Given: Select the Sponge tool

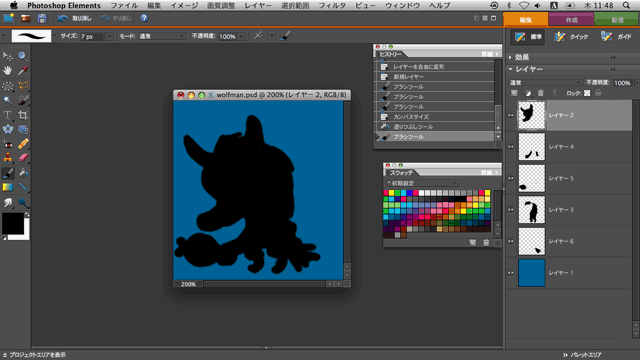Looking at the screenshot, I should 23,202.
